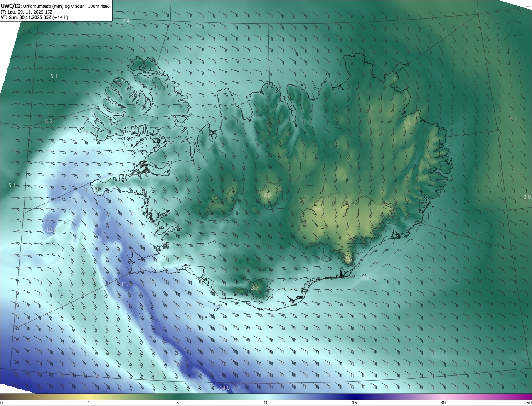
Task: Click the title "Úrkomumætti (mm) og vindur í 100m hæð"
Action: pyautogui.click(x=66, y=6)
